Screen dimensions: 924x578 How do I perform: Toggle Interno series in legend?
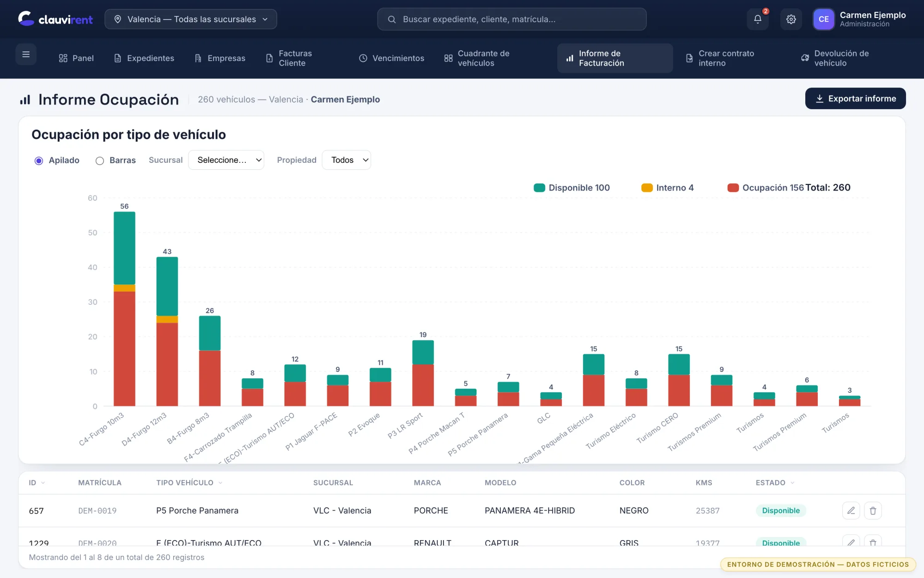pyautogui.click(x=668, y=188)
